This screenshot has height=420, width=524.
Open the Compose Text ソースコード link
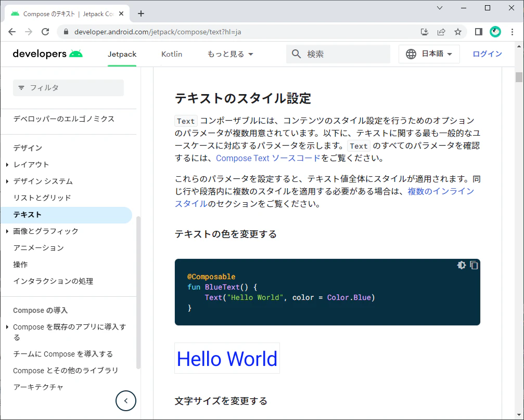click(x=268, y=158)
